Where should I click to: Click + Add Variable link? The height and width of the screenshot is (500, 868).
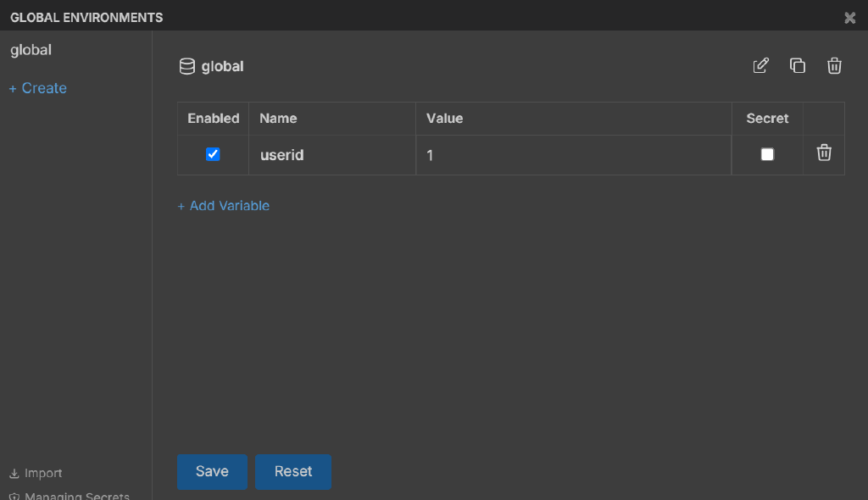[x=224, y=206]
